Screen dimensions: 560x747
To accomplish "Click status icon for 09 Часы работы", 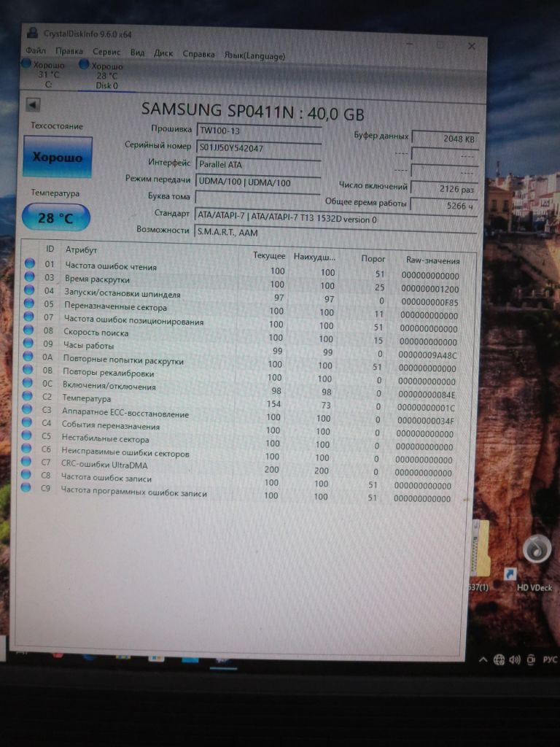I will click(28, 343).
